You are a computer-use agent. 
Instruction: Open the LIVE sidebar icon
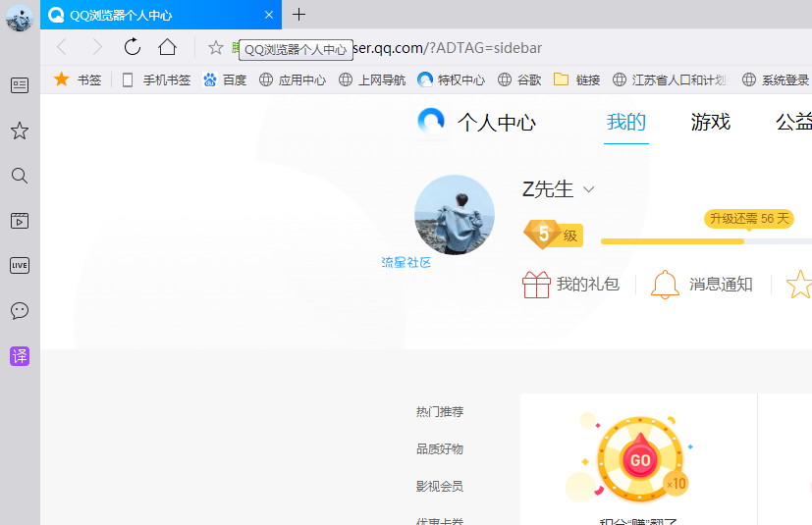coord(20,266)
